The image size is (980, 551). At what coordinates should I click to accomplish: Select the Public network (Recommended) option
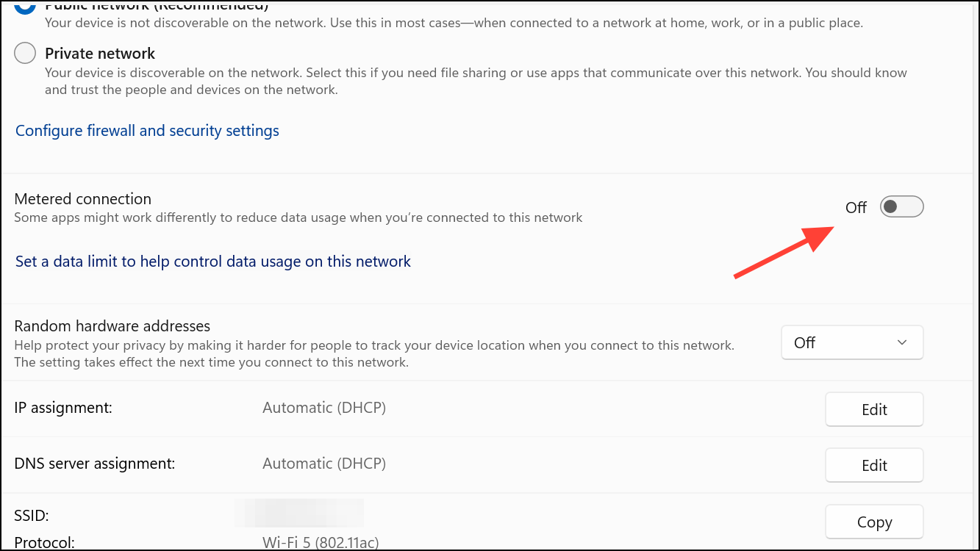point(24,5)
